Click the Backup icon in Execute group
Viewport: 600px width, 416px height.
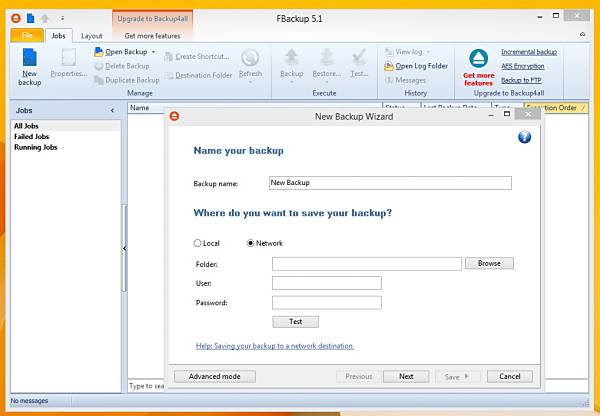[x=292, y=58]
